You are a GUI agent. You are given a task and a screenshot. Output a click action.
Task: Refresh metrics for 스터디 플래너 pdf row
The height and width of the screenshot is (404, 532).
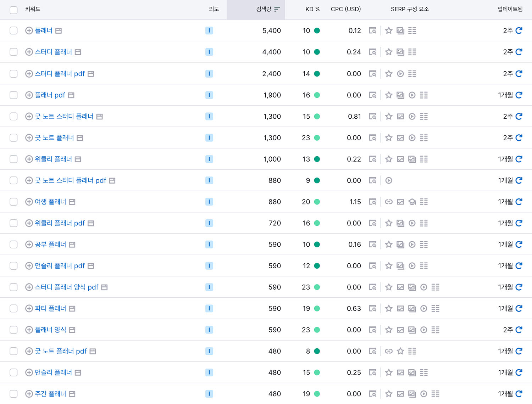tap(519, 74)
